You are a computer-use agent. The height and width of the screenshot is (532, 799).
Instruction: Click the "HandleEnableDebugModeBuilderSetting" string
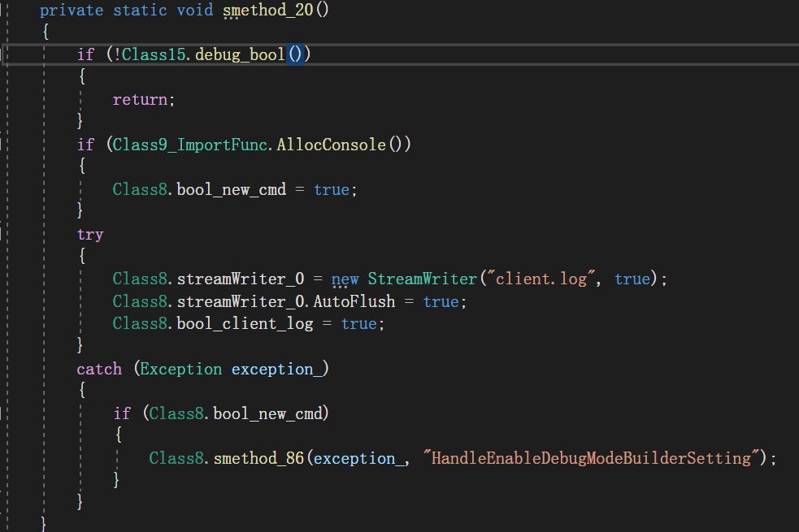pyautogui.click(x=591, y=459)
